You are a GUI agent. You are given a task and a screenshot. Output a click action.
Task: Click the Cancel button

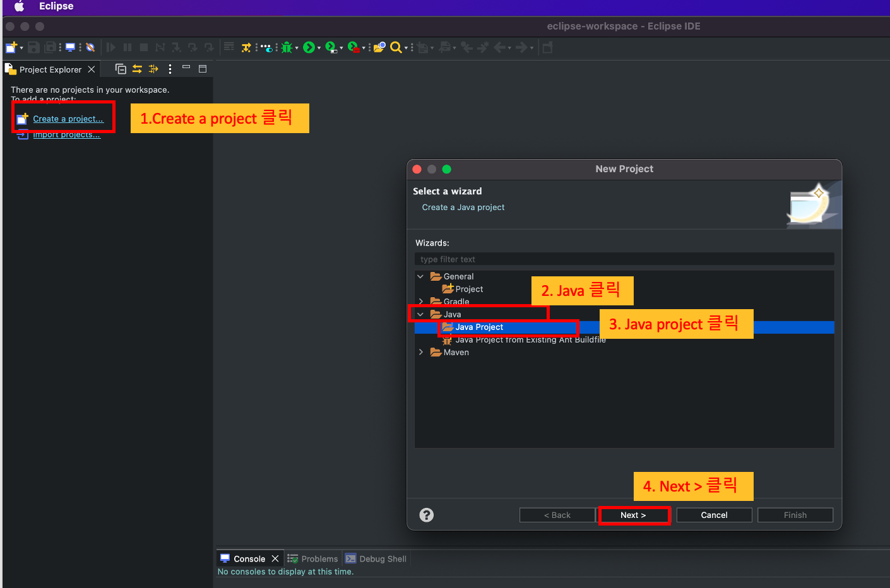[x=714, y=515]
